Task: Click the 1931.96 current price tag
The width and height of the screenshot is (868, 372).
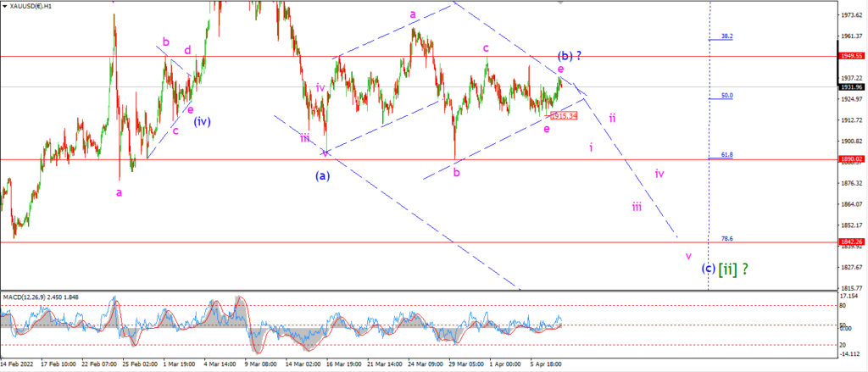Action: point(852,87)
